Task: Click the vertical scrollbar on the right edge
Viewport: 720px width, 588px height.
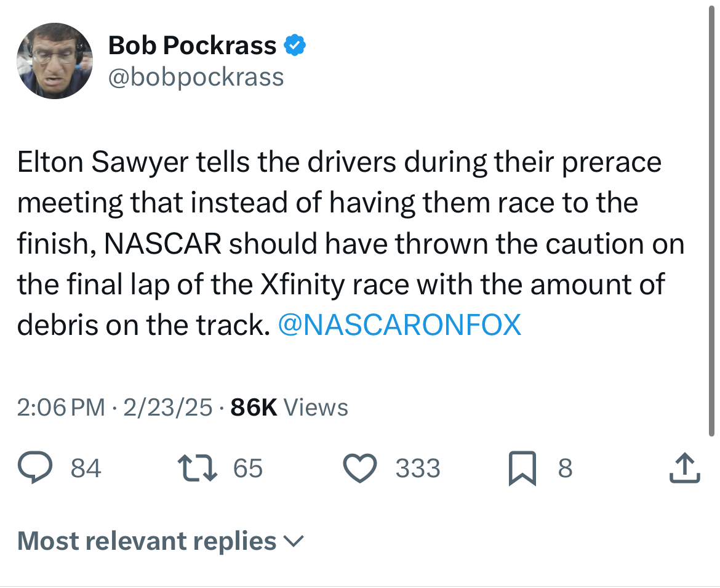Action: [713, 228]
